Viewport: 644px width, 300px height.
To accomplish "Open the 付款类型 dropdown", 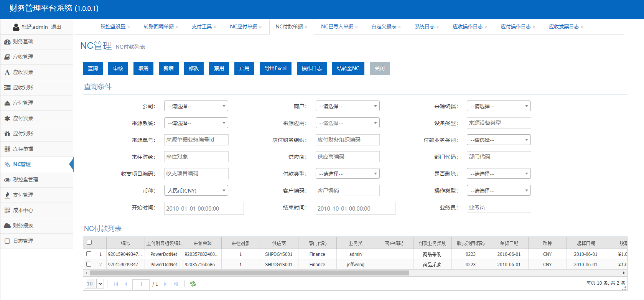I will click(x=348, y=173).
